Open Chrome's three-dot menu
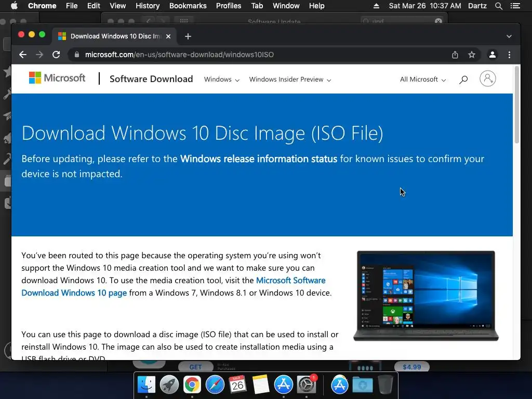 pos(509,55)
